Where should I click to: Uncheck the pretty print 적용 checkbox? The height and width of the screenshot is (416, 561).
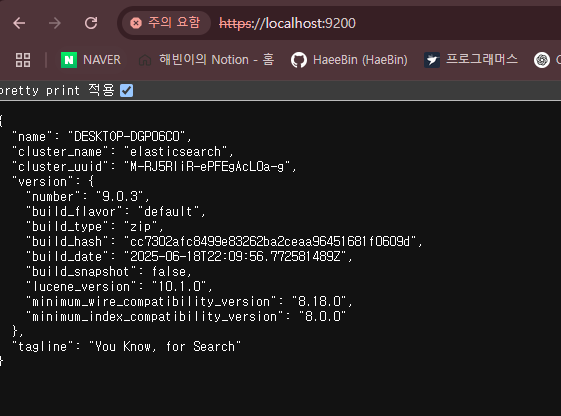point(127,90)
